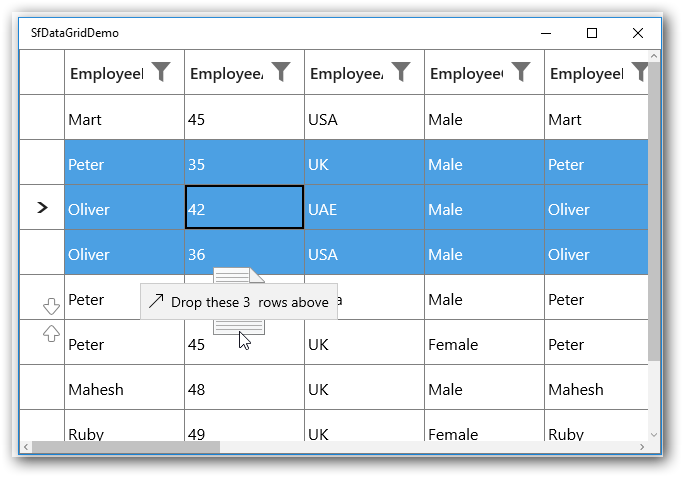
Task: Open filter for fifth Employee column
Action: tap(639, 72)
